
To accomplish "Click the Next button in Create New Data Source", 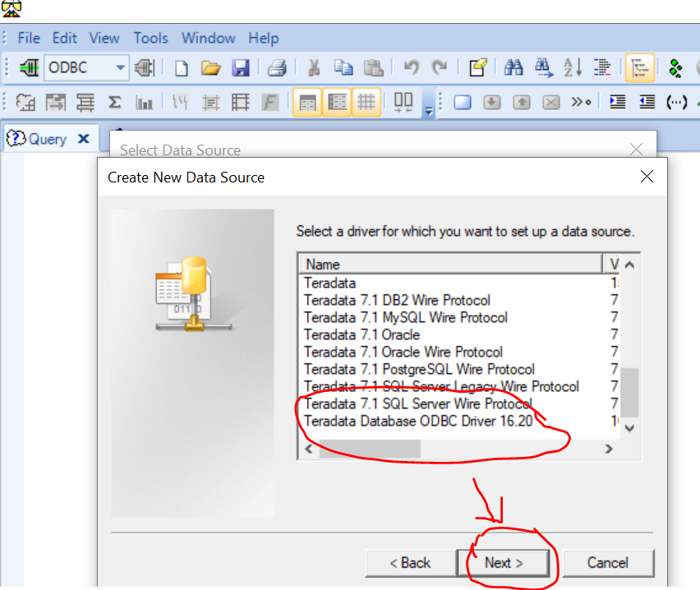I will tap(504, 563).
